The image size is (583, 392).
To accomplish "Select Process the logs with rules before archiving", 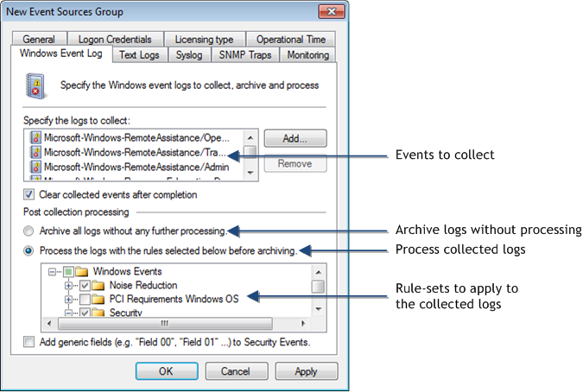I will point(29,250).
